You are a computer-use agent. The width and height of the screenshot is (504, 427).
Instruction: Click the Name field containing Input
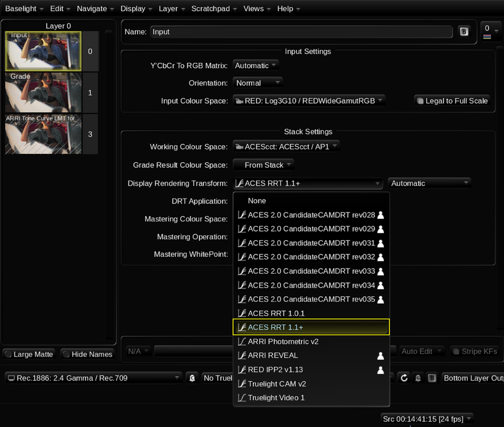click(x=301, y=31)
